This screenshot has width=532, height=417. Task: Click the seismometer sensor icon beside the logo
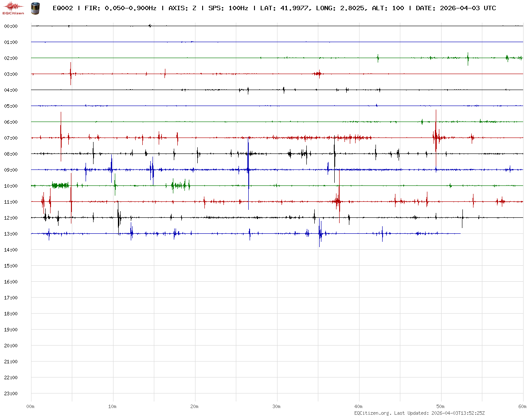pos(35,8)
